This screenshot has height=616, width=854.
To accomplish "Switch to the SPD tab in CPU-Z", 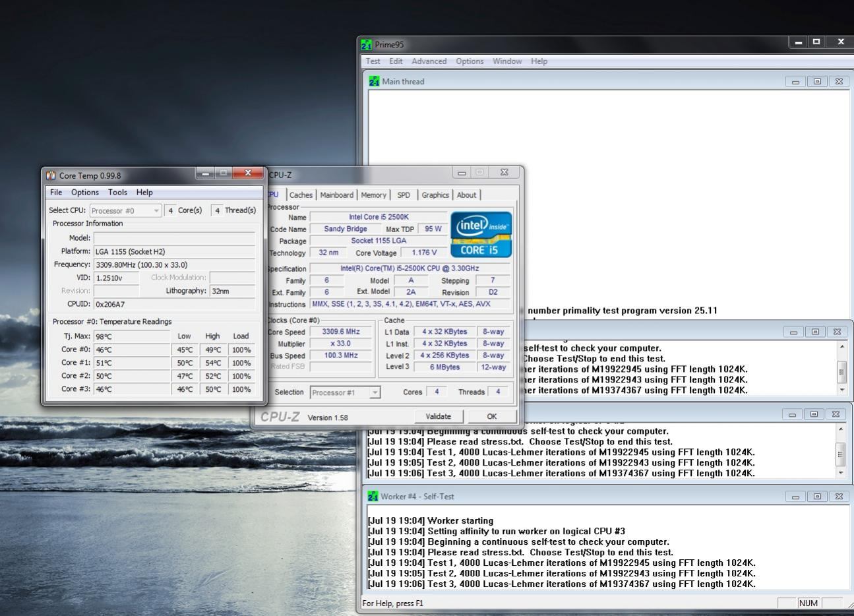I will click(x=404, y=195).
